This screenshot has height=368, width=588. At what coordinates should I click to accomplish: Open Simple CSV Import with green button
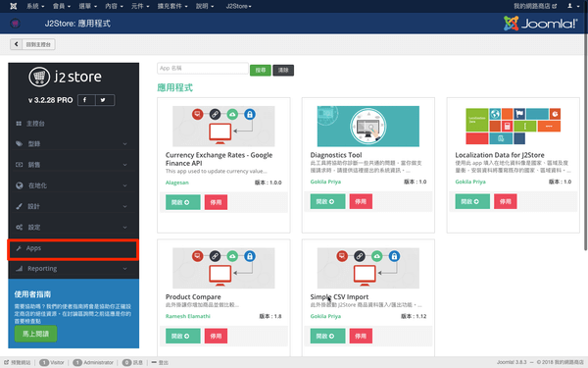pos(327,336)
